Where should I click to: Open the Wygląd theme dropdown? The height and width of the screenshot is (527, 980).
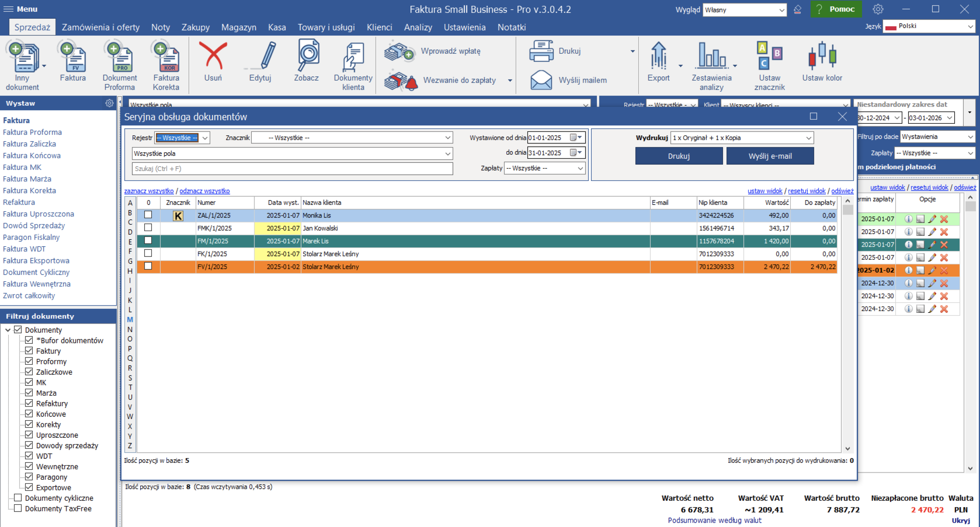point(744,10)
